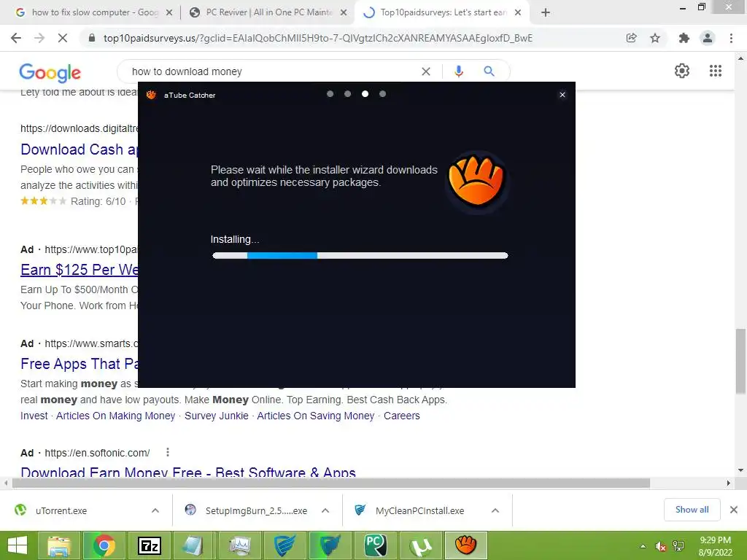Click into the Google search field
Screen dimensions: 747x560
[271, 71]
